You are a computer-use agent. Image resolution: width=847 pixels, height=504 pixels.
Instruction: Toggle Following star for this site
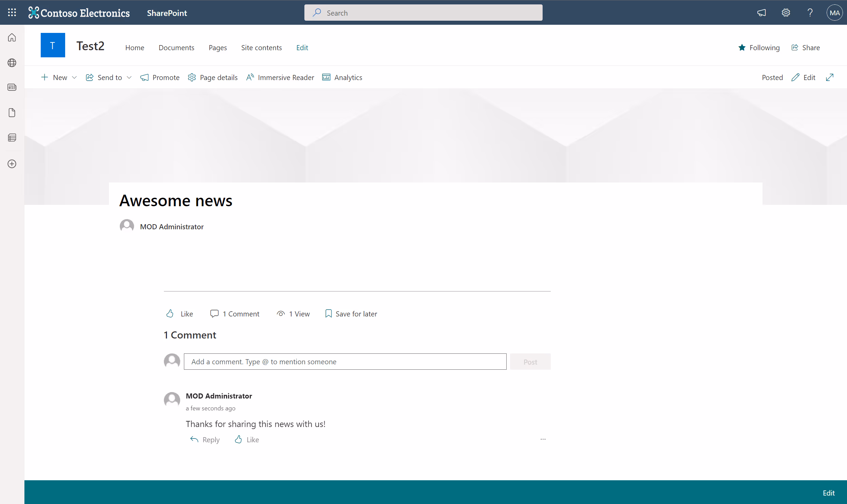759,47
